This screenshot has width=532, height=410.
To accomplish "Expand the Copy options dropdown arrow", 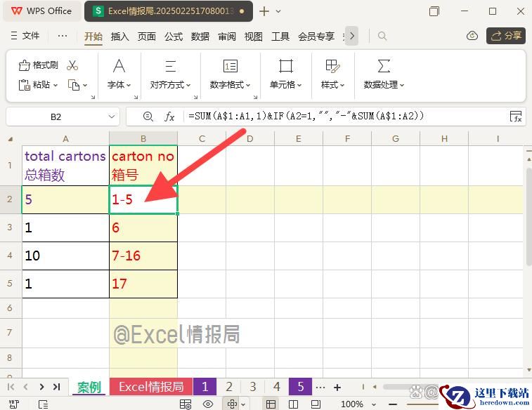I will click(x=85, y=85).
